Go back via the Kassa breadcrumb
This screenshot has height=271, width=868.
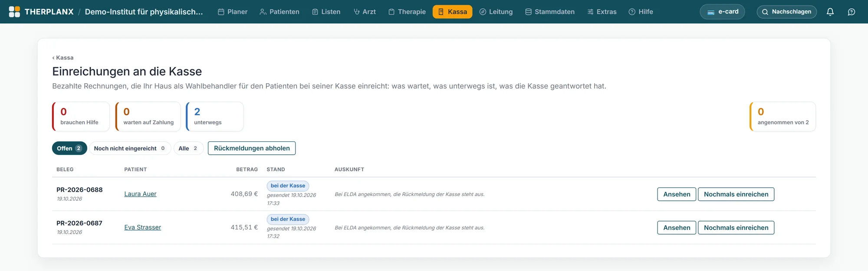(63, 58)
